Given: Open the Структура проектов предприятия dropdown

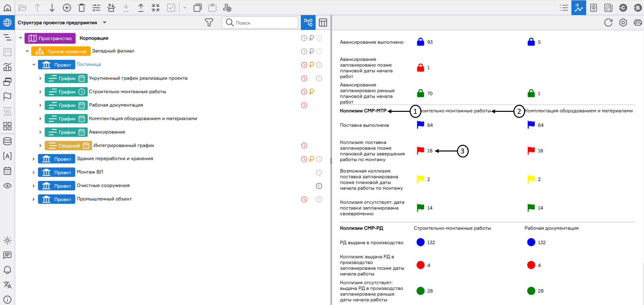Looking at the screenshot, I should click(104, 23).
